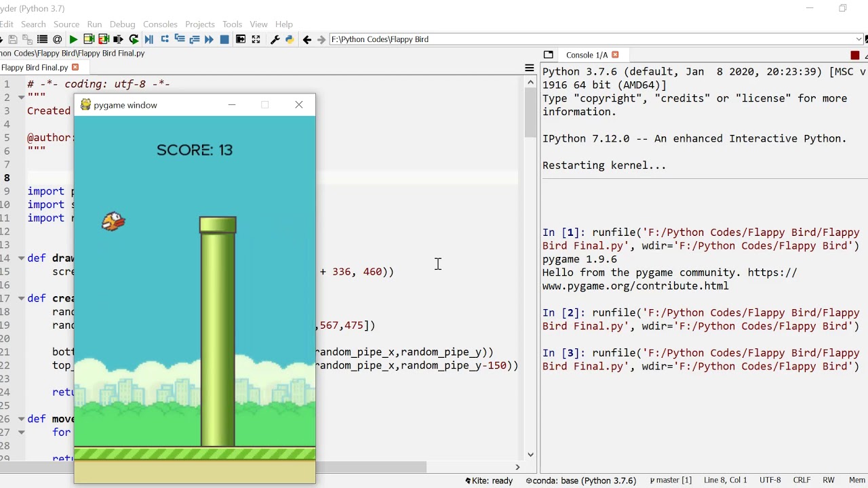Click the Save all files icon
868x488 pixels.
coord(27,39)
